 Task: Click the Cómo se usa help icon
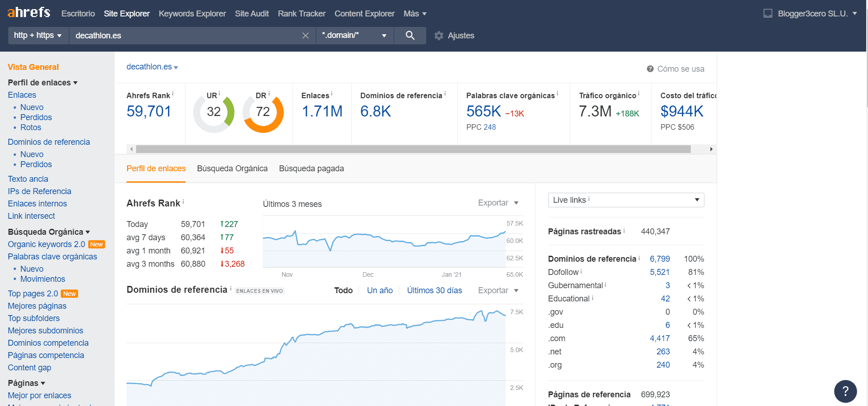[650, 69]
